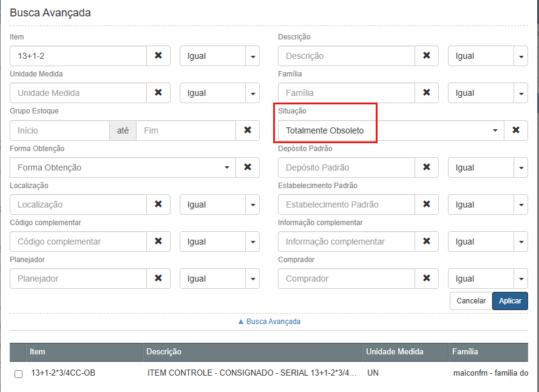The width and height of the screenshot is (539, 392).
Task: Clear the Descrição field X icon
Action: 427,56
